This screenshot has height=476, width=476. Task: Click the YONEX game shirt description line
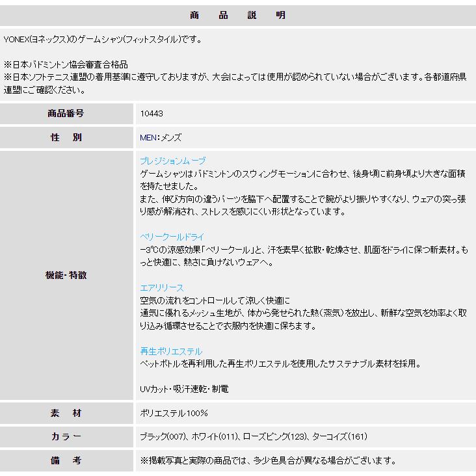coord(103,39)
